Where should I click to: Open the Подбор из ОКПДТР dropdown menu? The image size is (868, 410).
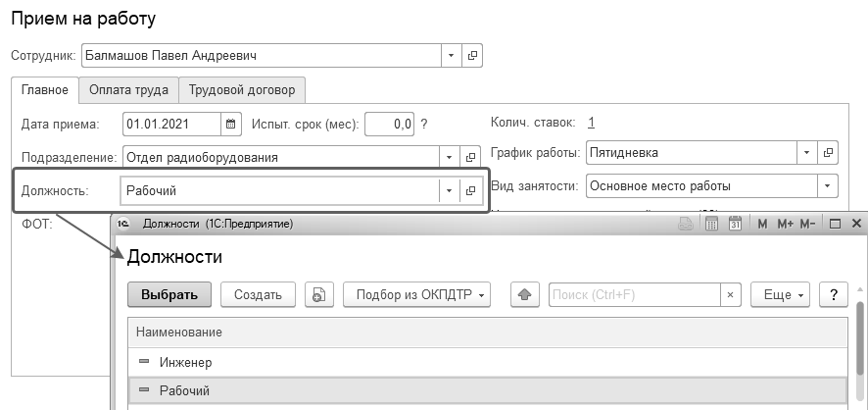tap(416, 294)
